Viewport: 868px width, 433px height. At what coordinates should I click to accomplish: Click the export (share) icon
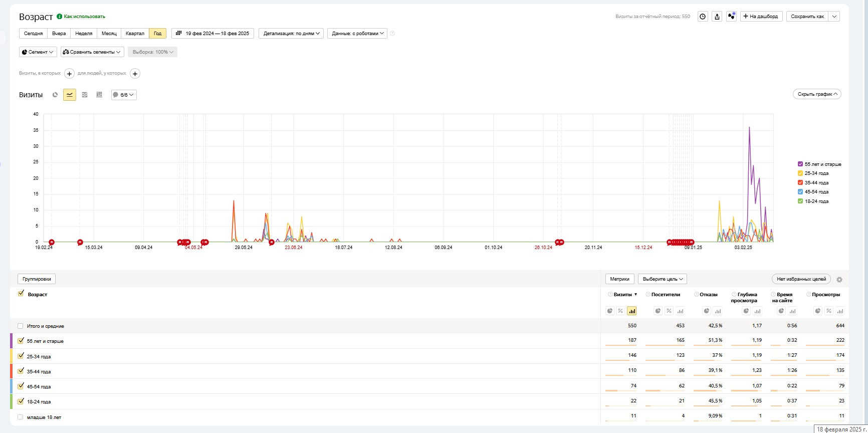tap(717, 17)
